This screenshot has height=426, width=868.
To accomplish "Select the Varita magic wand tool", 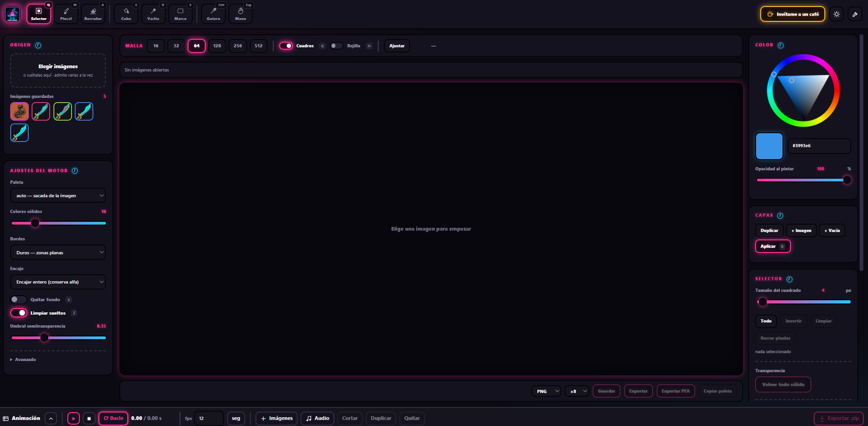I will (x=153, y=14).
